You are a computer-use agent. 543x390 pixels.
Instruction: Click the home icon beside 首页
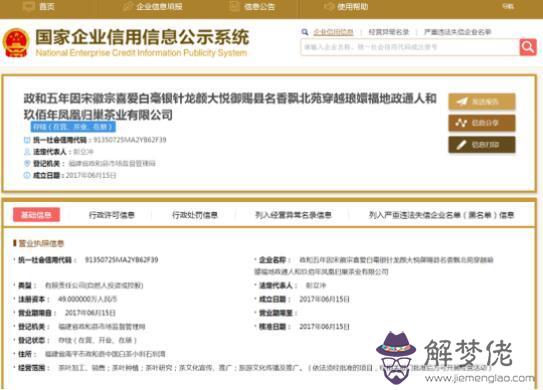[28, 6]
